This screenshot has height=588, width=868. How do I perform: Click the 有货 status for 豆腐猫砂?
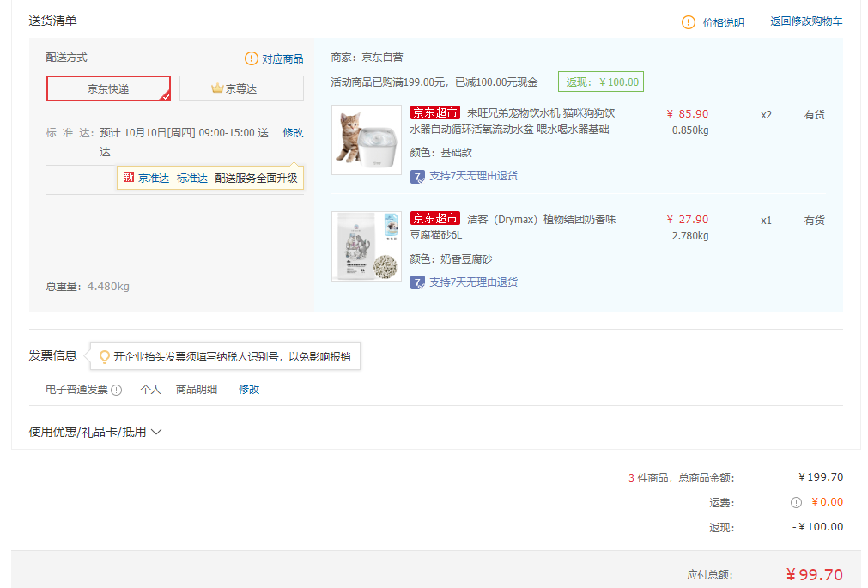[814, 221]
